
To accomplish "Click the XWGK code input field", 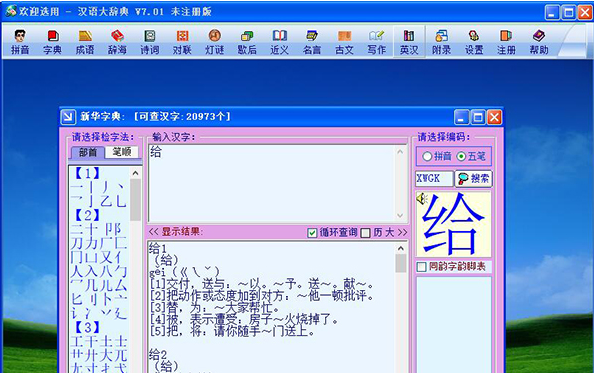I will coord(434,178).
